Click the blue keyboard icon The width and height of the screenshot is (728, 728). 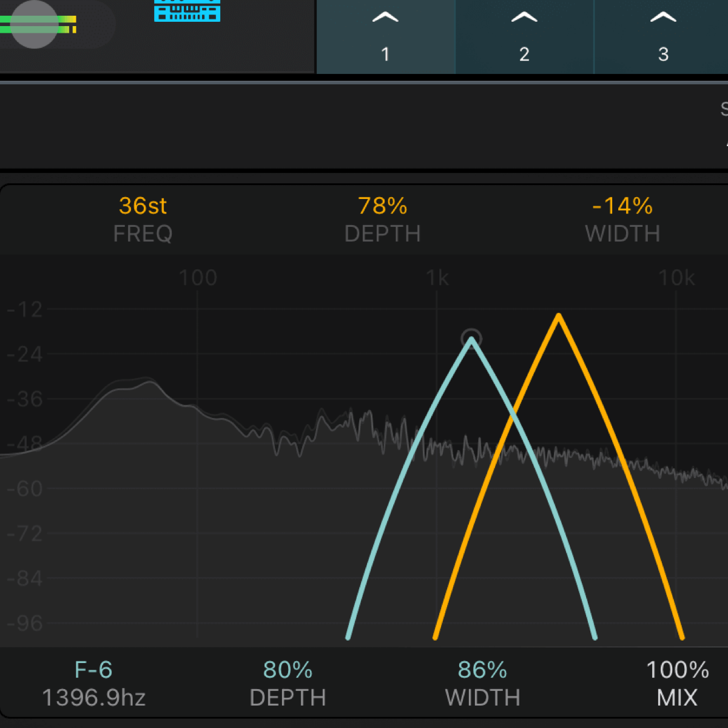(x=187, y=11)
